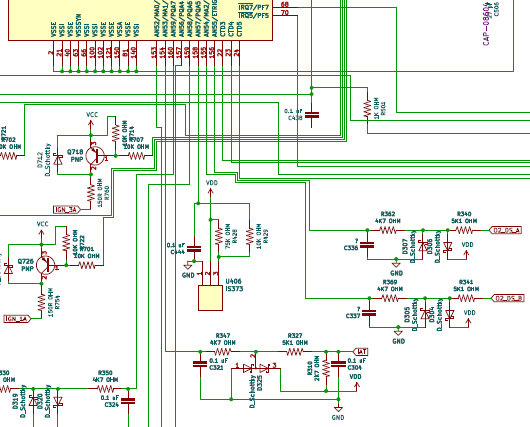Screen dimensions: 530x427
Task: Select capacitor C321 0.1 uF
Action: (x=200, y=364)
